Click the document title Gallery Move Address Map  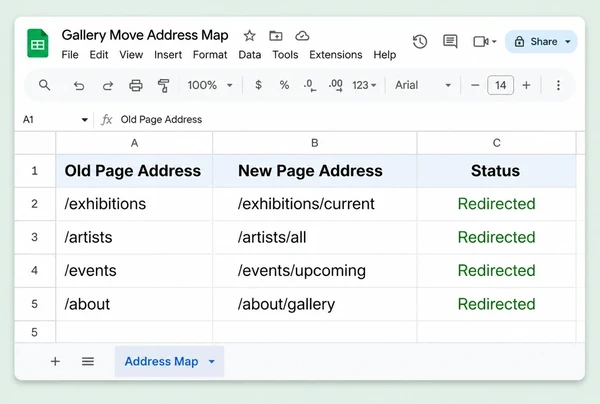click(x=145, y=35)
